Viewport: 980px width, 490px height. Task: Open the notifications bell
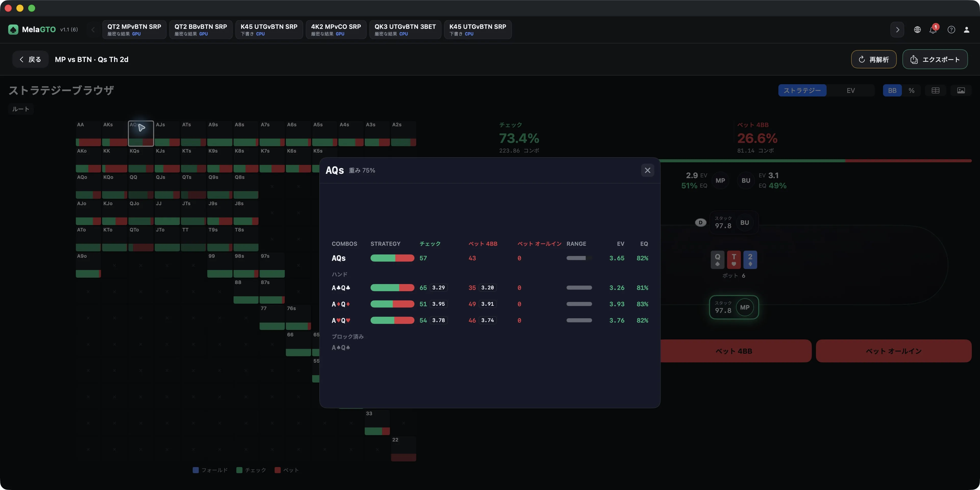[x=933, y=30]
